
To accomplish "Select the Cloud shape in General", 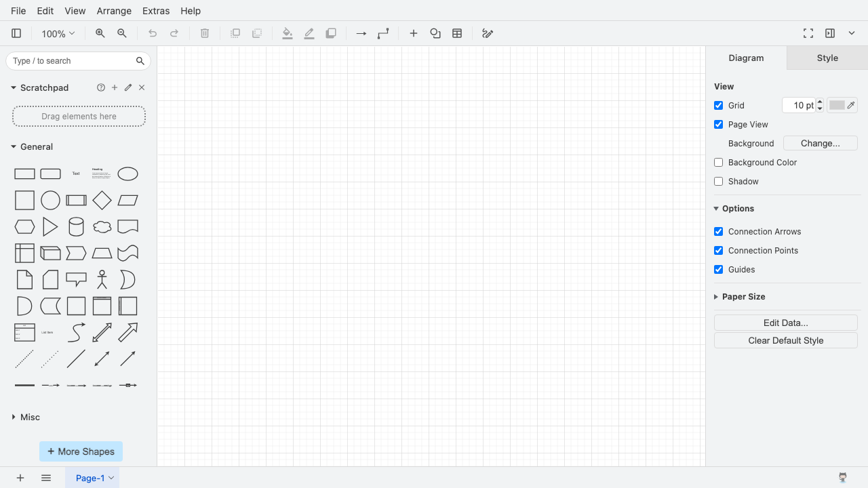I will [102, 227].
